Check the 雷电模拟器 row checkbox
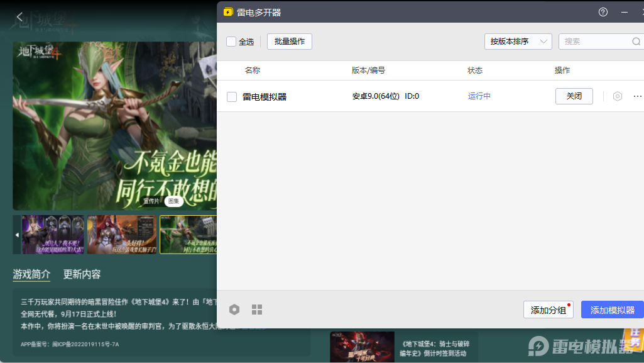This screenshot has width=644, height=363. pos(232,97)
